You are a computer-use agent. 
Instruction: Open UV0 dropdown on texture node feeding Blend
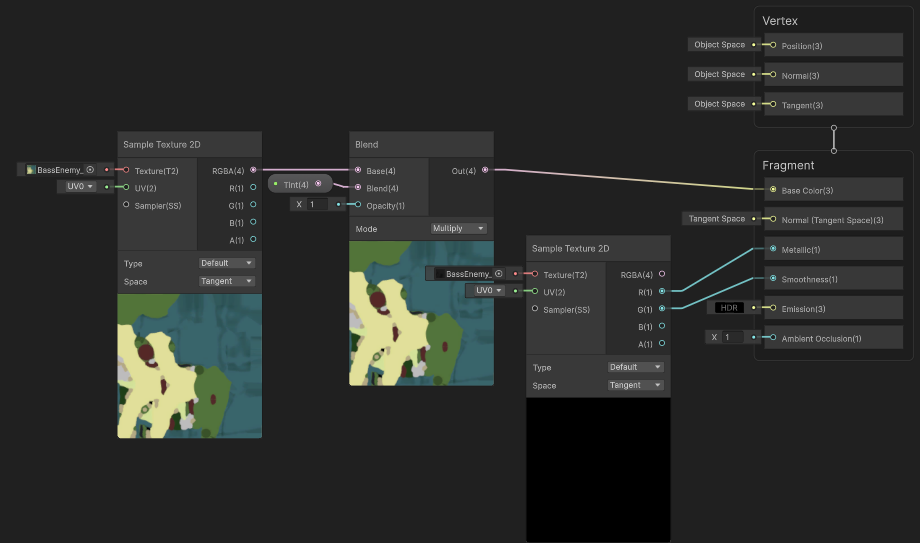point(80,186)
